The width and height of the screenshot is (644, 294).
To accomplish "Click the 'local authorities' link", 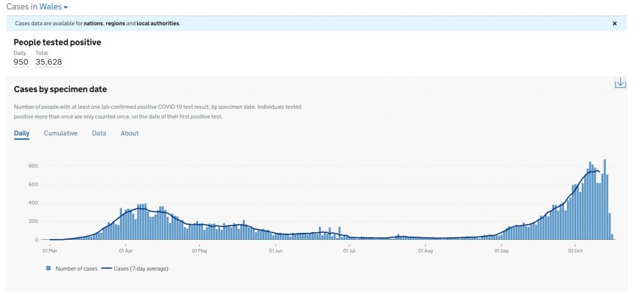I will [x=158, y=23].
